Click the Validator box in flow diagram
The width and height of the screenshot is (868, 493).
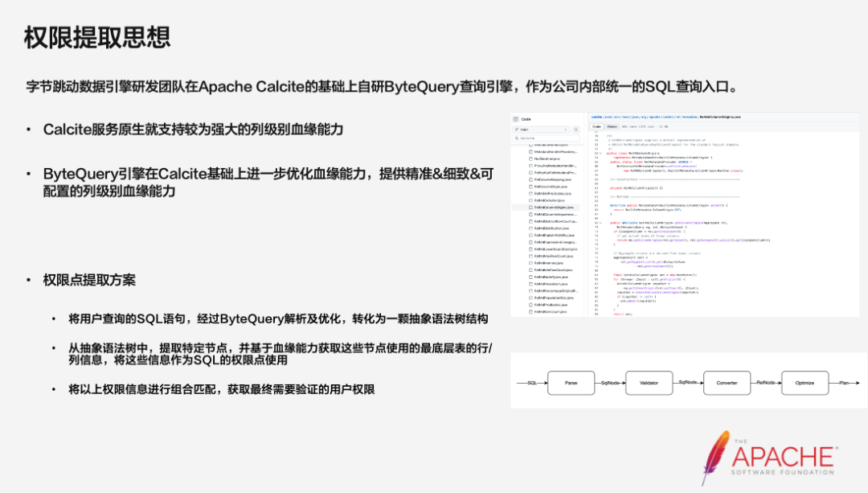(649, 383)
